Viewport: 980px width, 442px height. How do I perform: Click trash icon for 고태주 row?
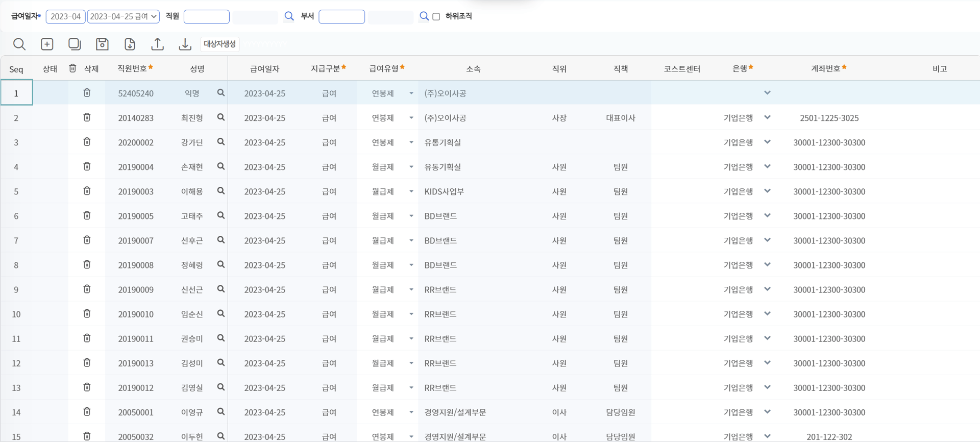pyautogui.click(x=87, y=215)
